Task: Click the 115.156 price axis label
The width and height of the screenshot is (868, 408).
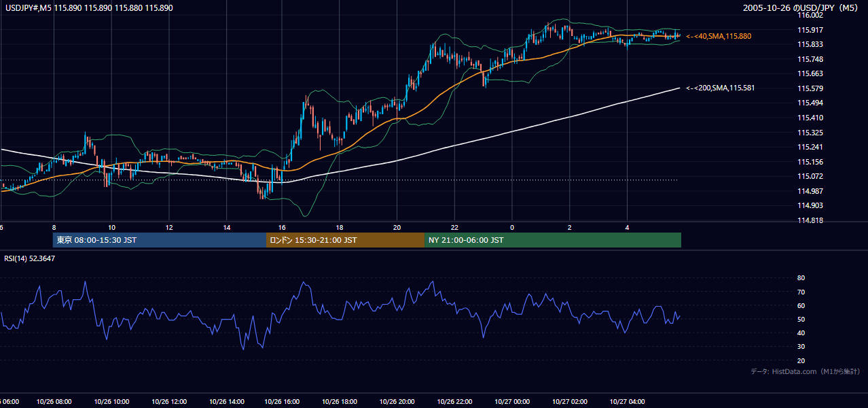Action: tap(810, 162)
